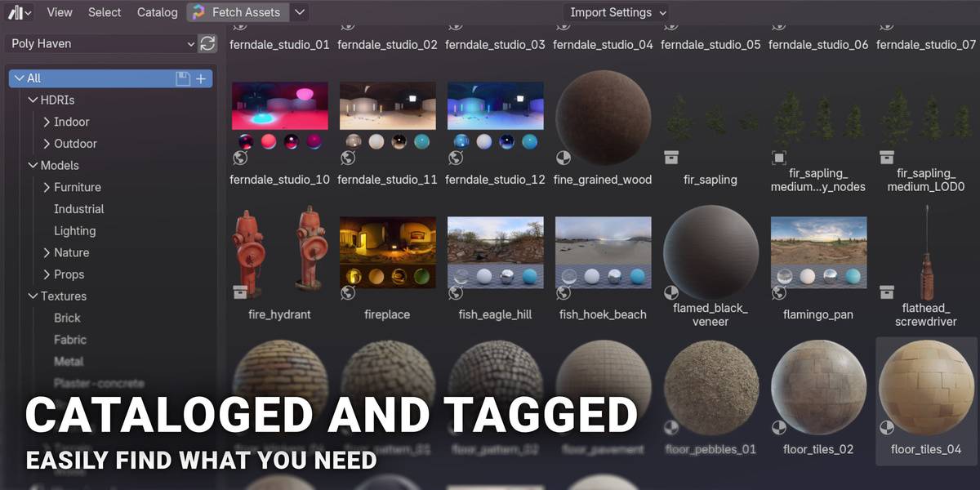Select the Fabric textures catalog
The width and height of the screenshot is (980, 490).
[70, 340]
